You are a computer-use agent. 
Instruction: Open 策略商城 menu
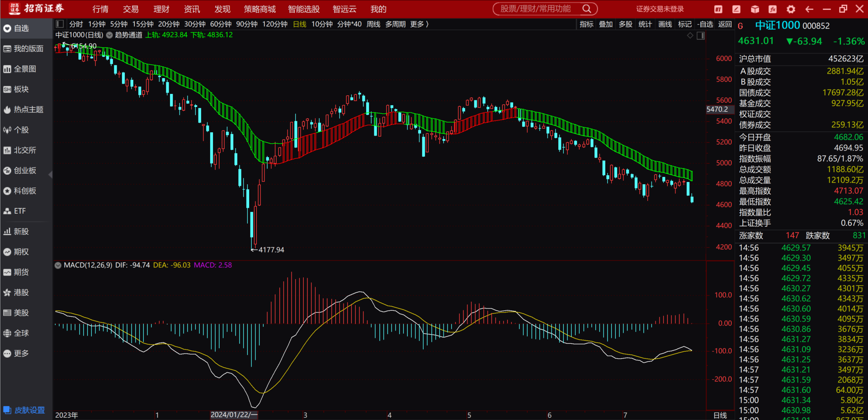click(259, 9)
